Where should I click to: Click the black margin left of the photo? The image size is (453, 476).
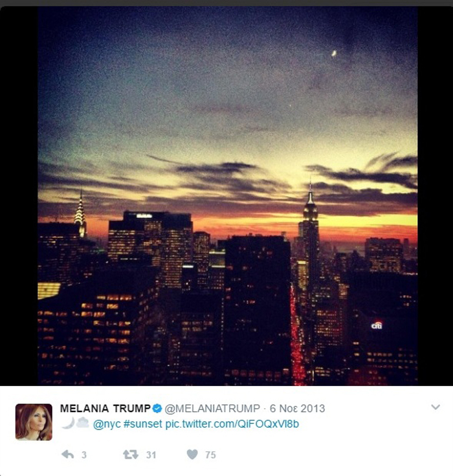coord(19,196)
